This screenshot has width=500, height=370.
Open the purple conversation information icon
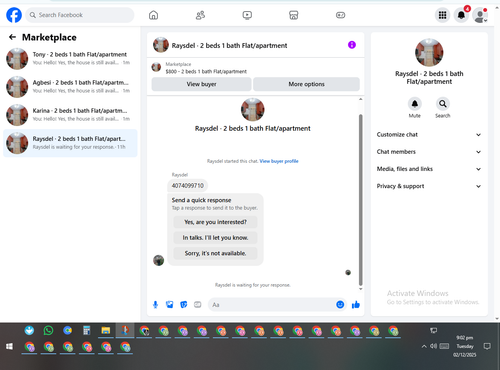pyautogui.click(x=352, y=45)
